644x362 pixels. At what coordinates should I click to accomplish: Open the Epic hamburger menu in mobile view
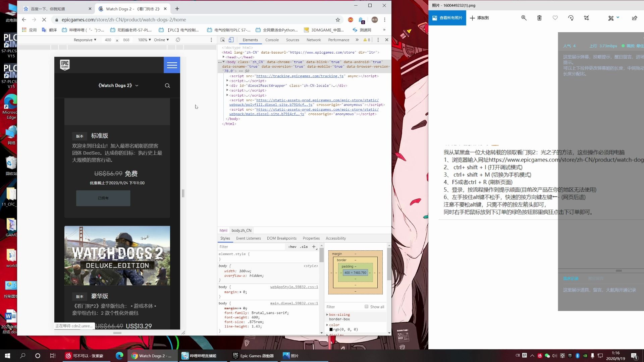click(172, 65)
